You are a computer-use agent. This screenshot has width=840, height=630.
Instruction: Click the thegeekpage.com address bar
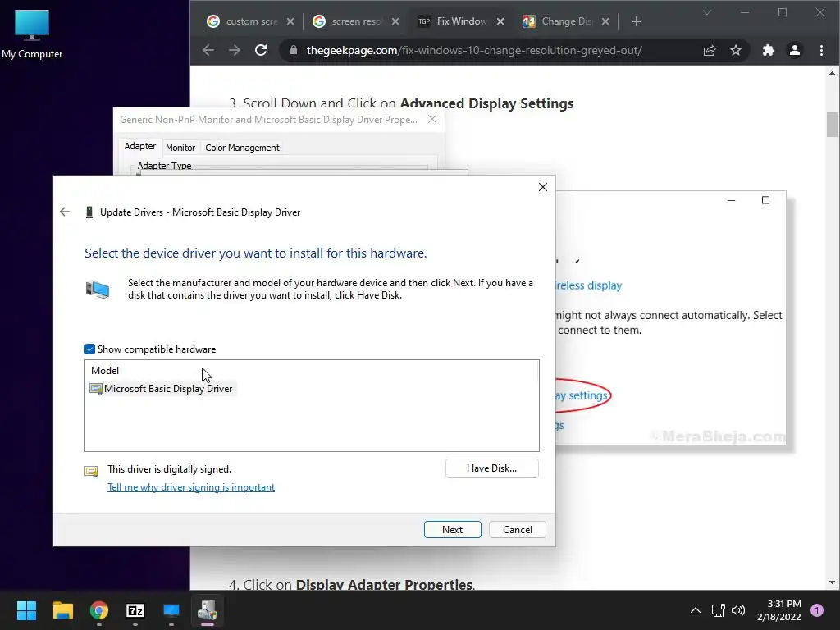[474, 50]
